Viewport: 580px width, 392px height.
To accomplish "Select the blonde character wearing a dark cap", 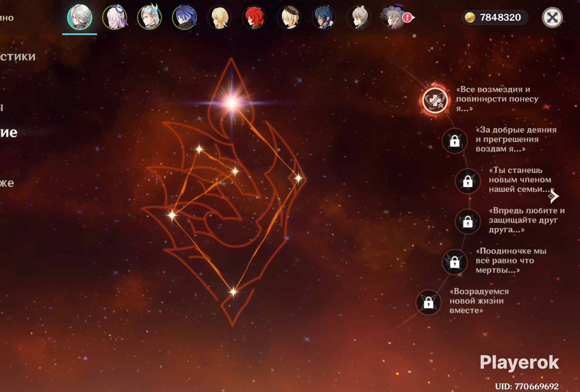I will [x=289, y=17].
